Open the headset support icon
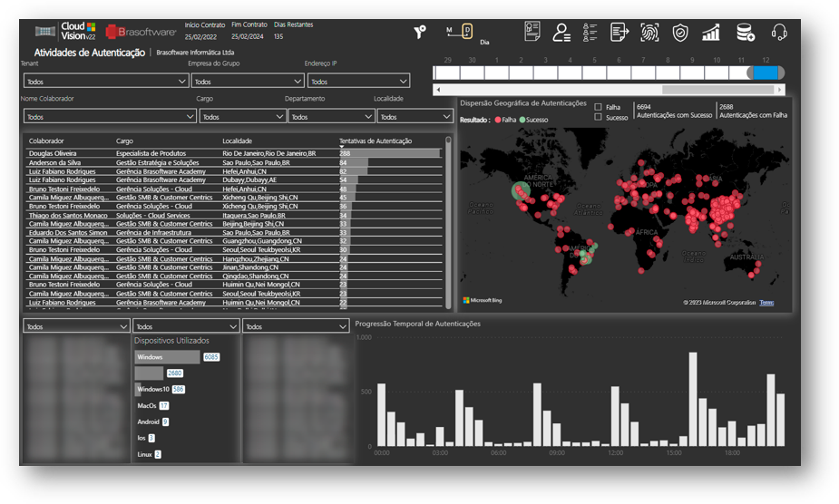 coord(779,32)
